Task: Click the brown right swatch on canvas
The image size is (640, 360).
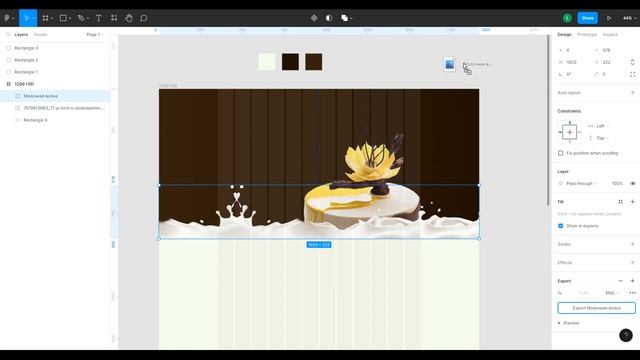Action: click(x=313, y=62)
